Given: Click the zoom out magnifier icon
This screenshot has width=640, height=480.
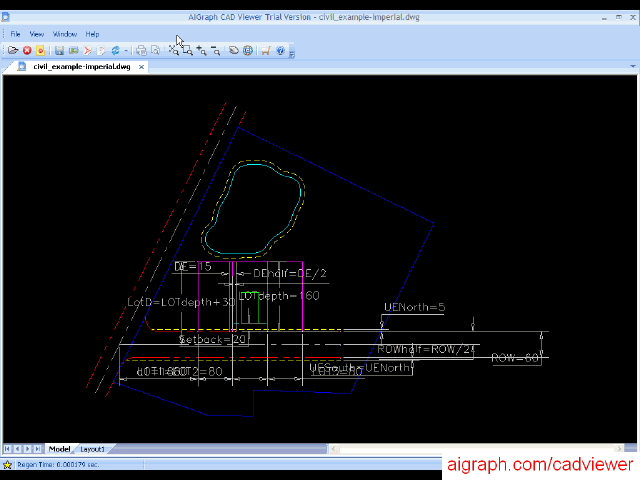Looking at the screenshot, I should (216, 51).
